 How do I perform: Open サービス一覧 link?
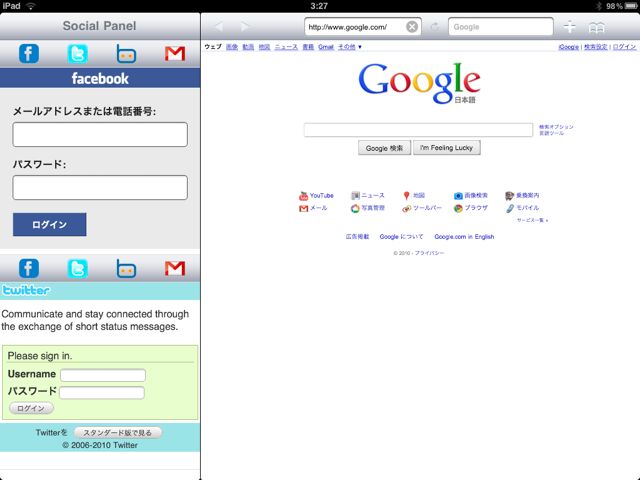(532, 220)
